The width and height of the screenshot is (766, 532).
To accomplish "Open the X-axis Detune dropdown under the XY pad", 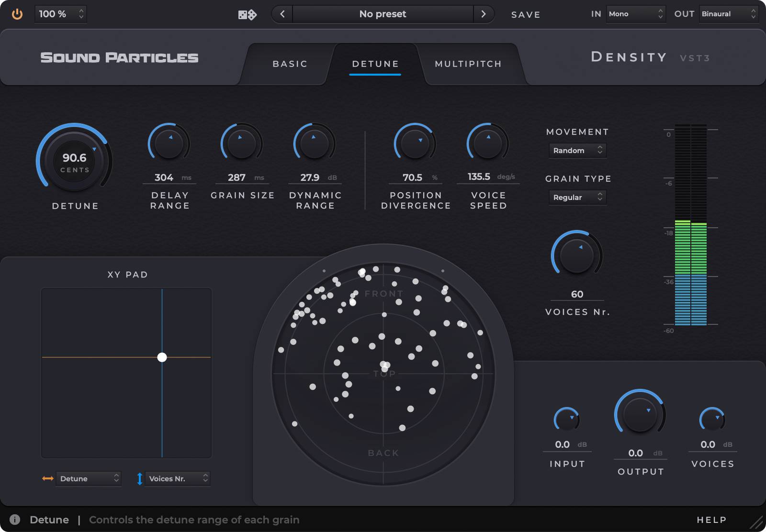I will click(x=89, y=478).
